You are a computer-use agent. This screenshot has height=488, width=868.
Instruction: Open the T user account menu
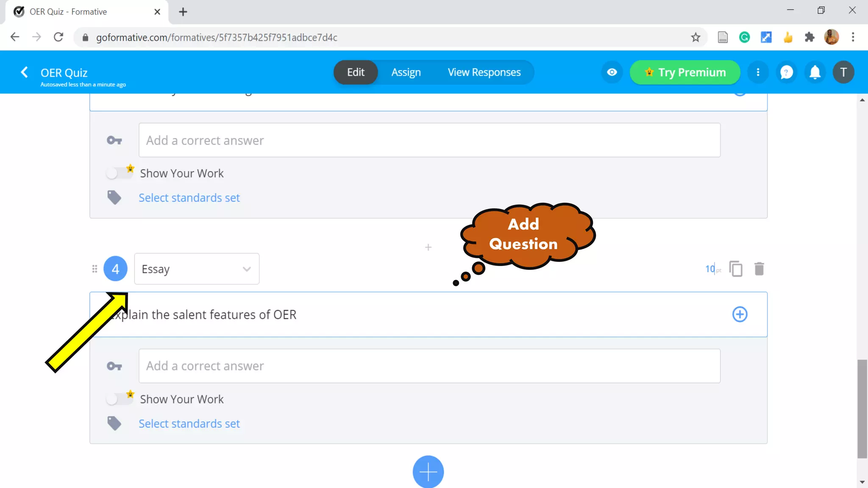pos(843,72)
